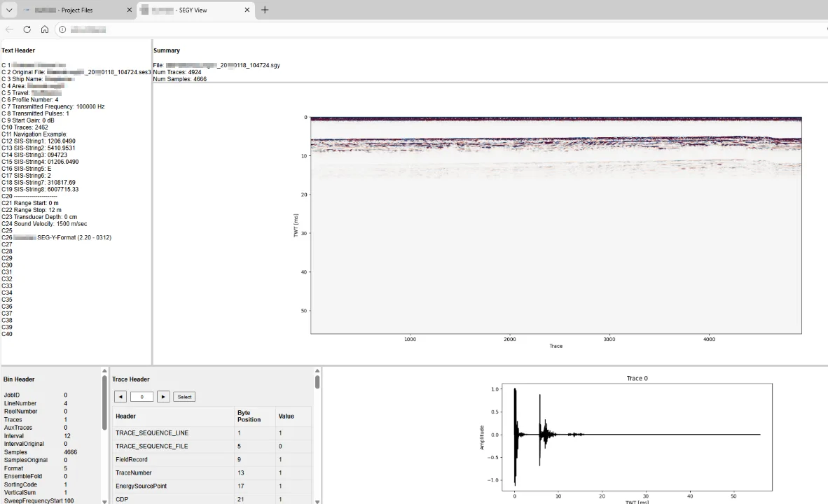Click the trace number input field
The width and height of the screenshot is (828, 504).
142,396
